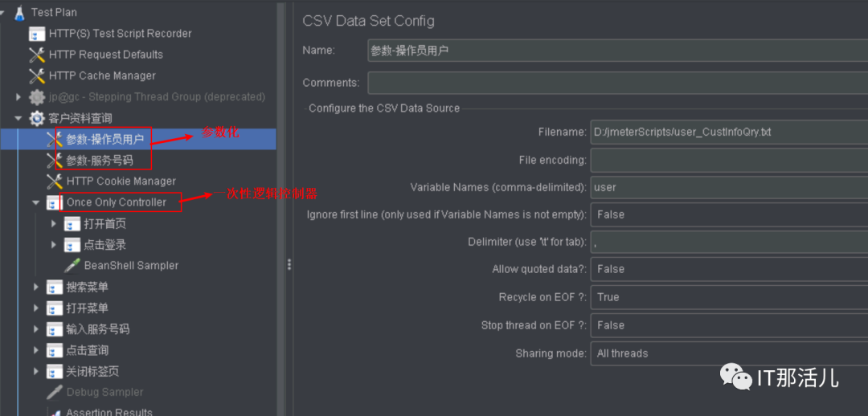Click the Test Plan flask icon
Viewport: 868px width, 416px height.
(x=19, y=13)
